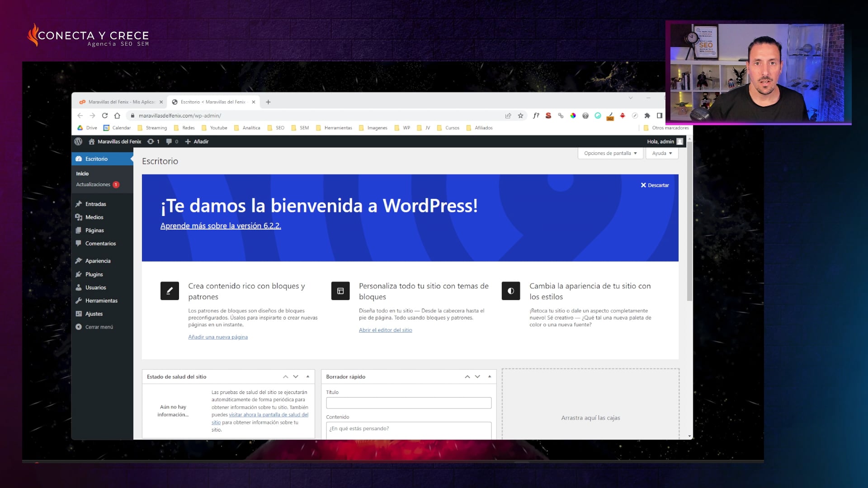Viewport: 868px width, 488px height.
Task: Open Usuarios in the sidebar
Action: [95, 288]
